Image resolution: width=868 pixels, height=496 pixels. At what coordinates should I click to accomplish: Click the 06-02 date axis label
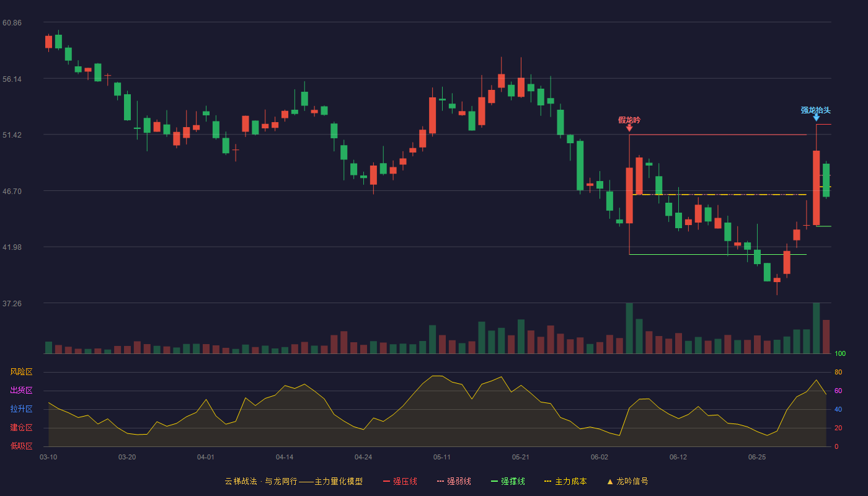pos(600,457)
